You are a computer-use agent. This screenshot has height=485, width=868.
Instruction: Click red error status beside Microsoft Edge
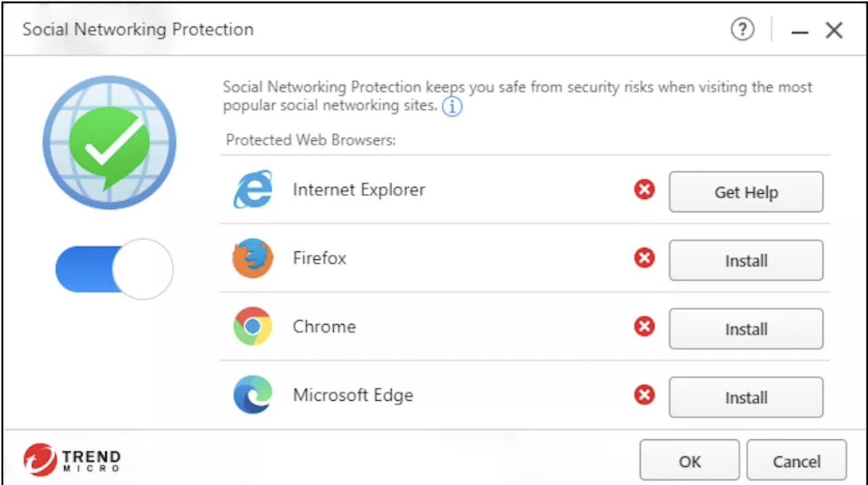(x=644, y=395)
